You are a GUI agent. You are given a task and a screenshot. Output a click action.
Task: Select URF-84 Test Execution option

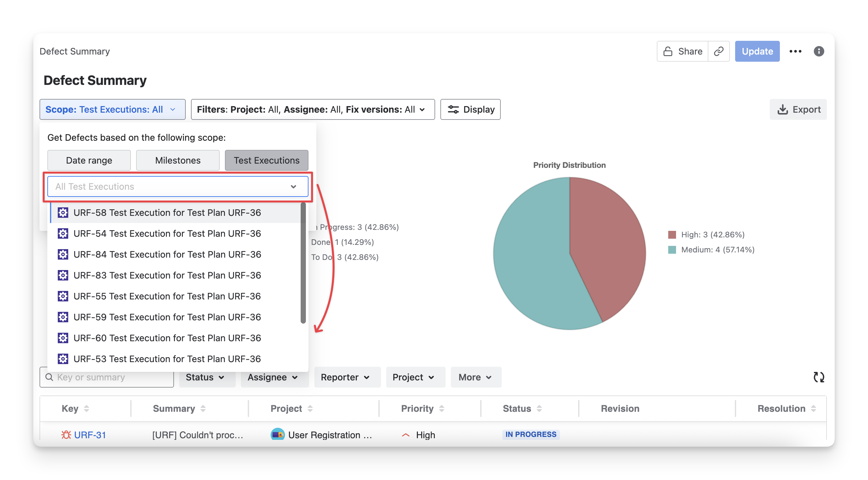click(167, 254)
